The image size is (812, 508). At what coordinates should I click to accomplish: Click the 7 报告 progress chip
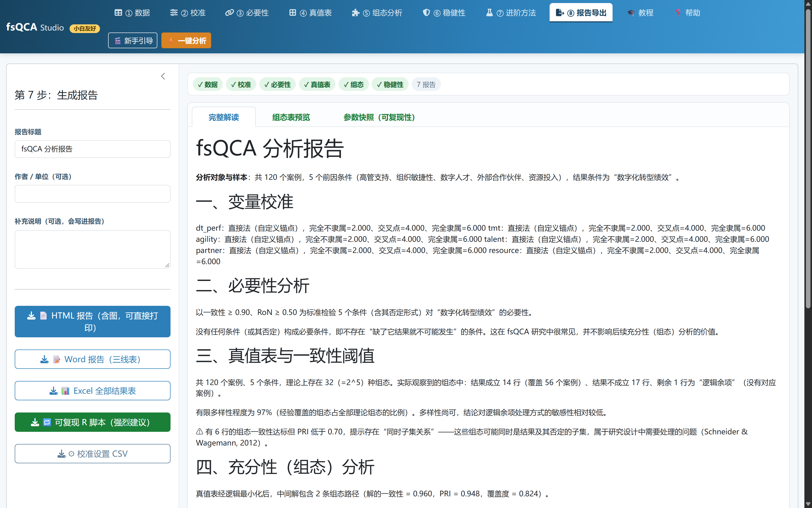pos(426,84)
